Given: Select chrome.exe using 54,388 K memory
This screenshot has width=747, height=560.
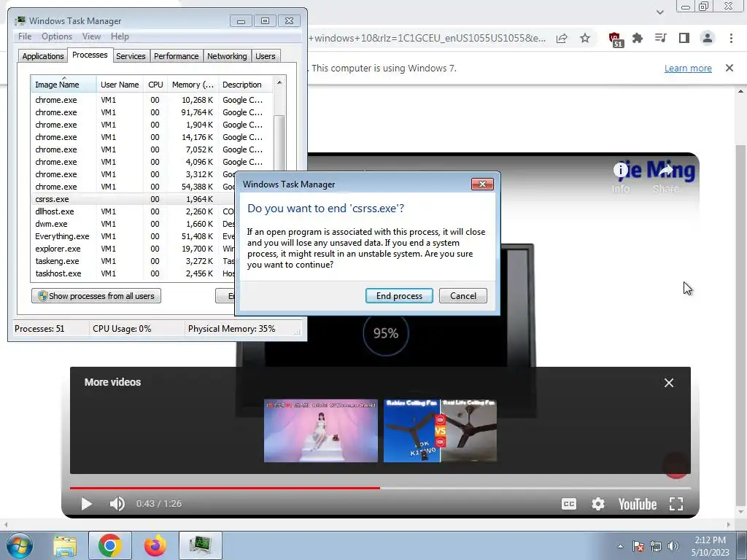Looking at the screenshot, I should (133, 187).
